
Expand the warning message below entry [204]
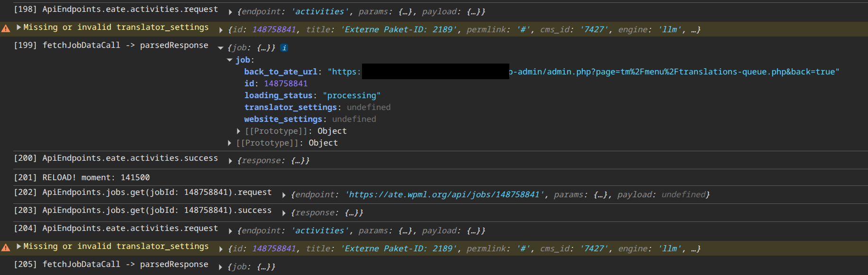pyautogui.click(x=19, y=247)
